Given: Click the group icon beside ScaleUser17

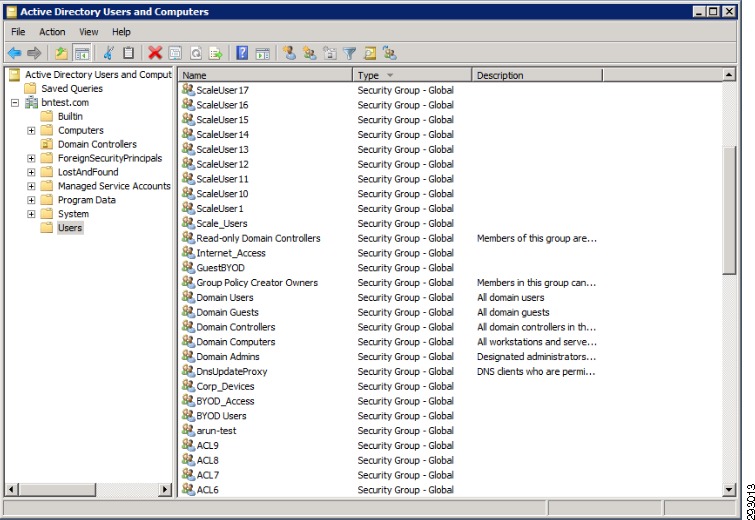Looking at the screenshot, I should click(188, 89).
